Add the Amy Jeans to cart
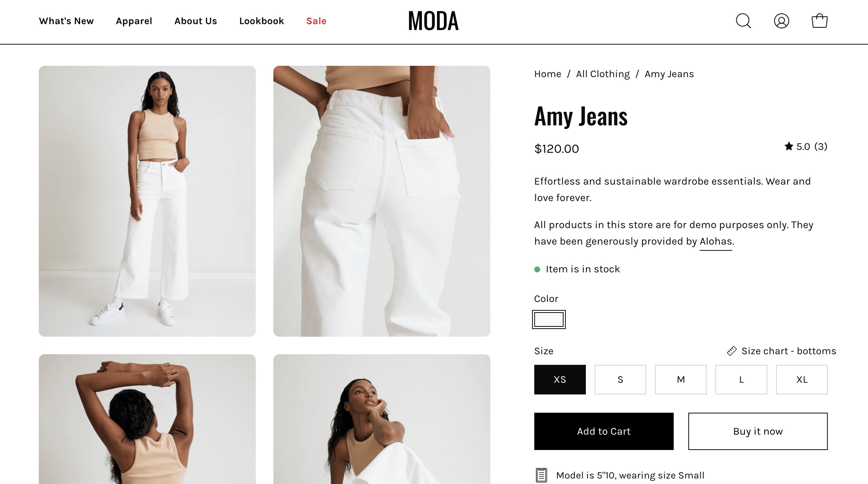Image resolution: width=868 pixels, height=484 pixels. pos(604,431)
